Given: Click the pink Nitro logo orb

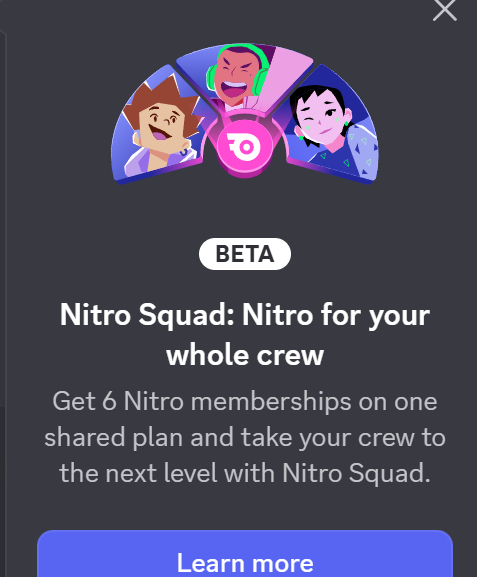Looking at the screenshot, I should click(244, 147).
